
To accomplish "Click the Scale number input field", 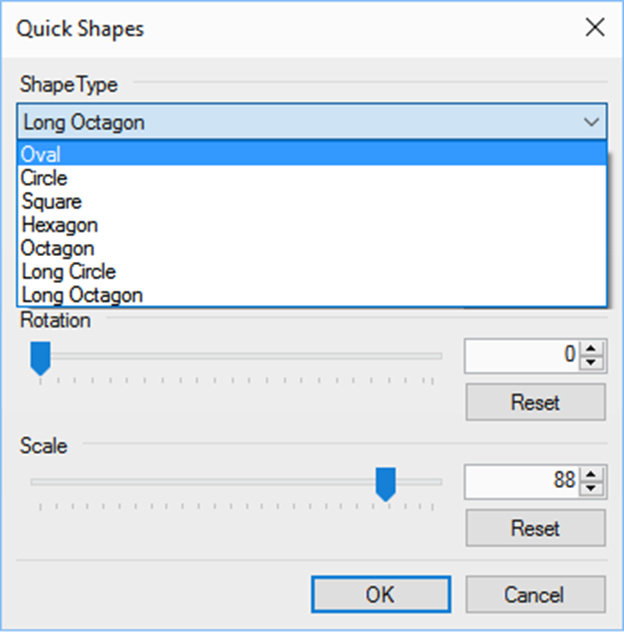I will point(522,481).
